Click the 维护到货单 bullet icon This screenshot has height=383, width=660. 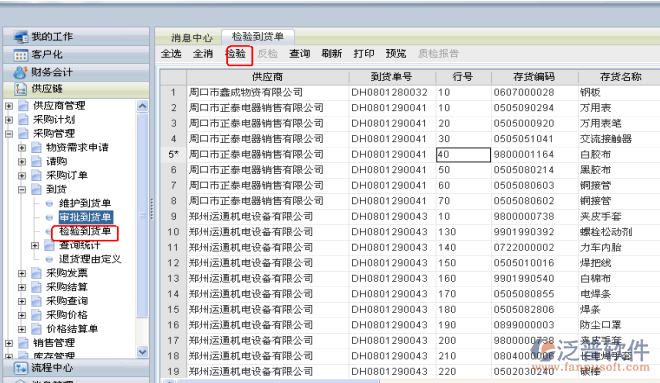pos(49,204)
